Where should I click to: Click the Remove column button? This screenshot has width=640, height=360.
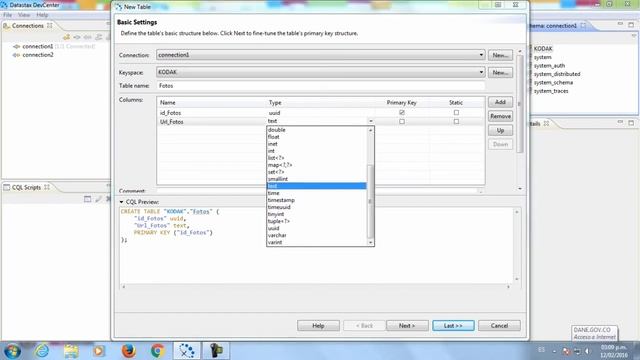click(x=500, y=116)
